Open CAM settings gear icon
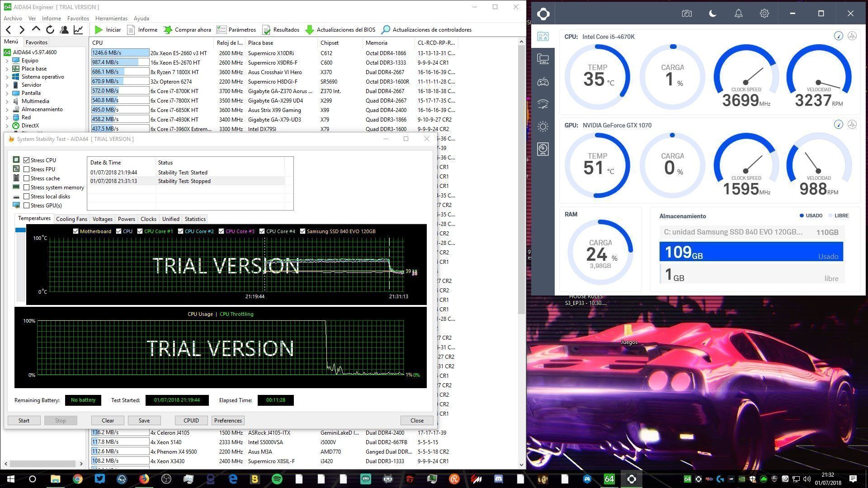The width and height of the screenshot is (868, 488). coord(764,14)
